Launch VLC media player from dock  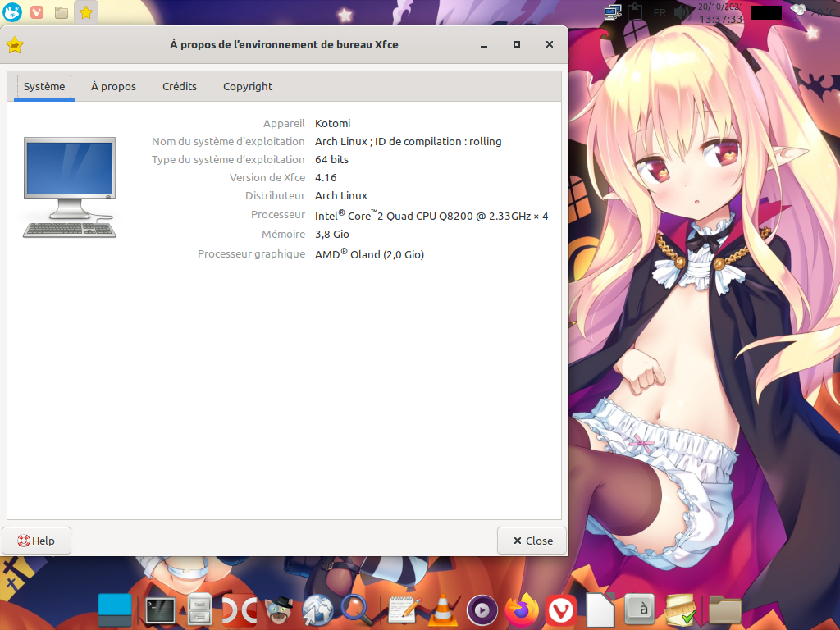click(x=442, y=610)
